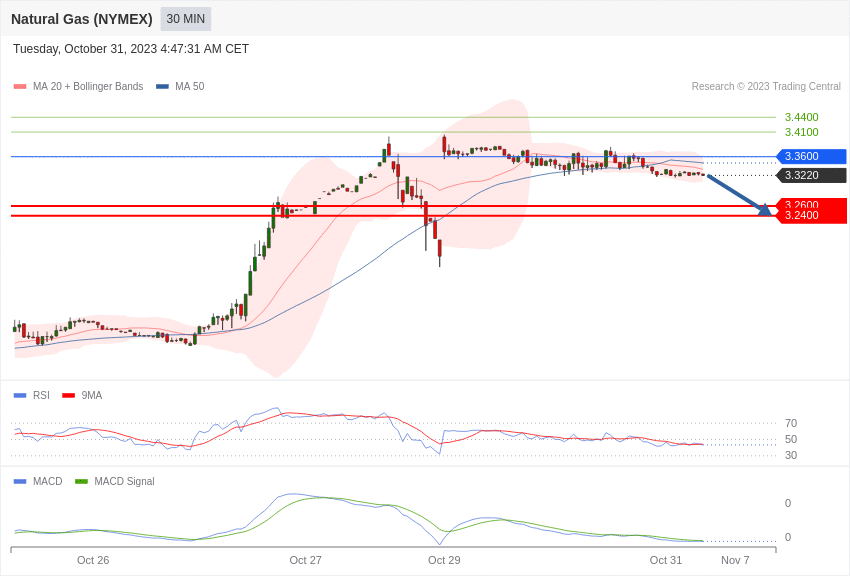Select the RSI legend label
The width and height of the screenshot is (850, 576).
[41, 396]
